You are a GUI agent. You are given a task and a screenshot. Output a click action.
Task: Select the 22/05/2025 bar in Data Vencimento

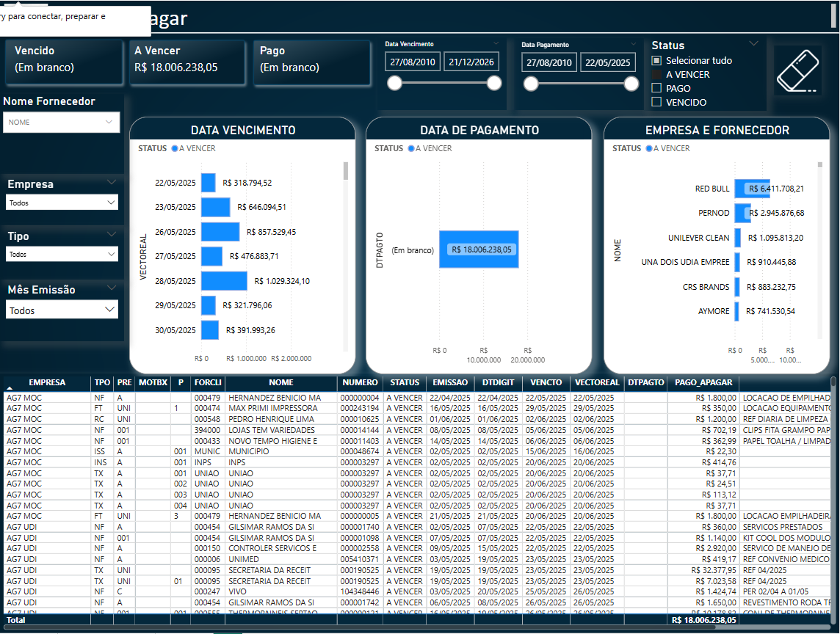209,183
